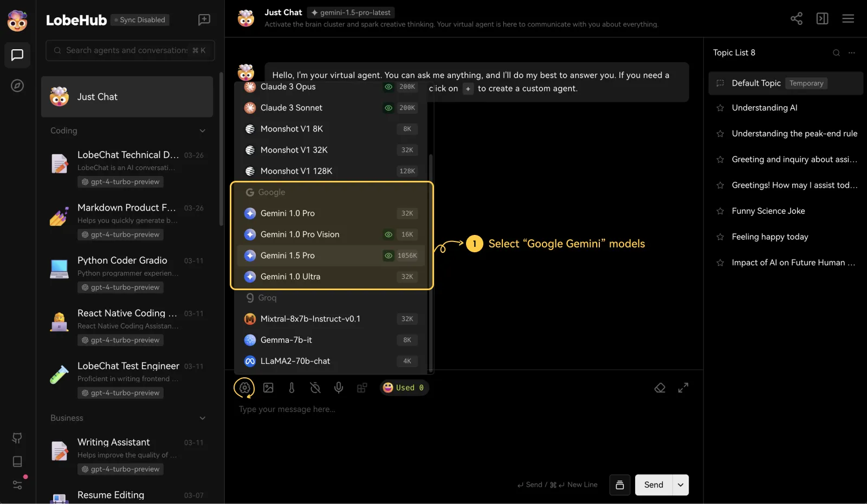Star Impact of AI on Future topic
The height and width of the screenshot is (504, 867).
(x=720, y=263)
